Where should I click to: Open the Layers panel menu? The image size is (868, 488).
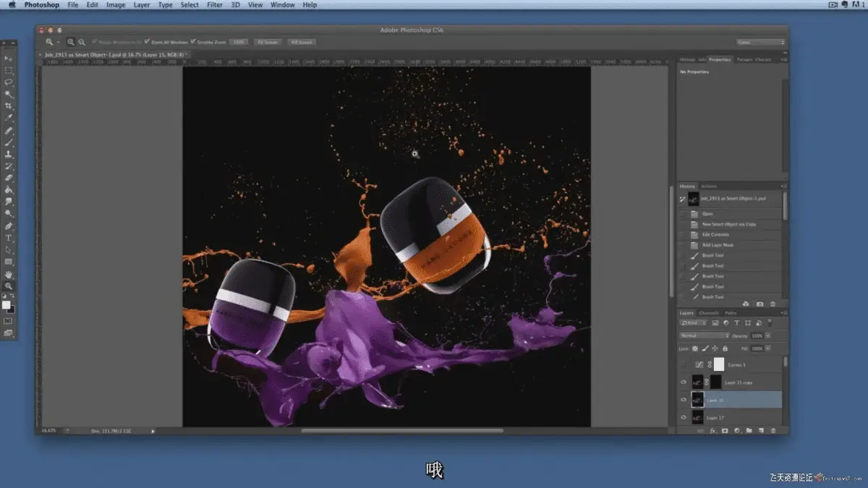click(783, 312)
